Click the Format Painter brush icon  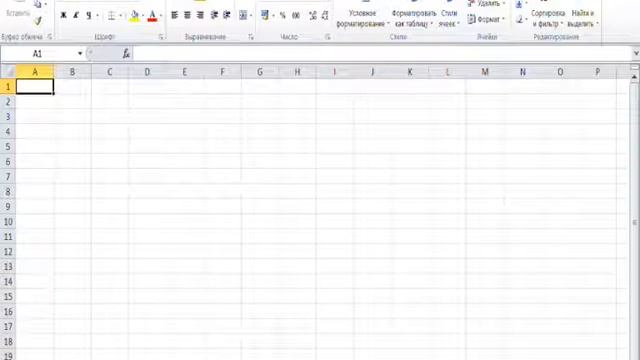[38, 21]
